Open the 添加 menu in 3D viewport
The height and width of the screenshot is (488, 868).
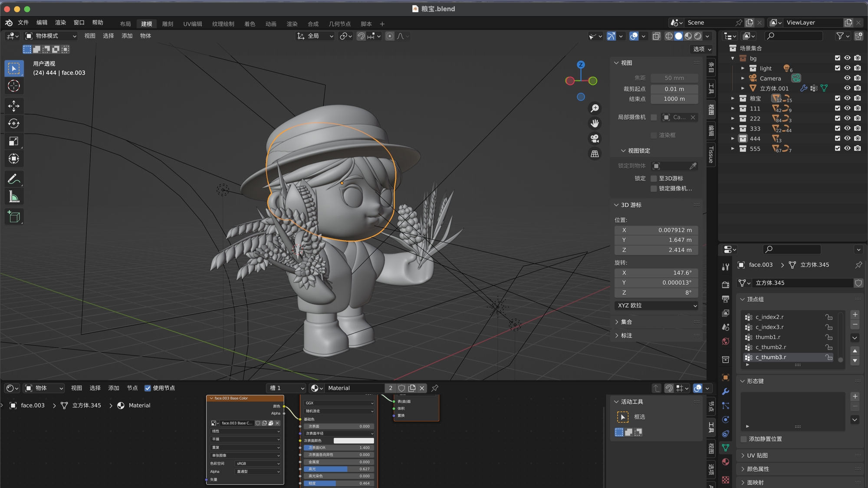pos(127,36)
